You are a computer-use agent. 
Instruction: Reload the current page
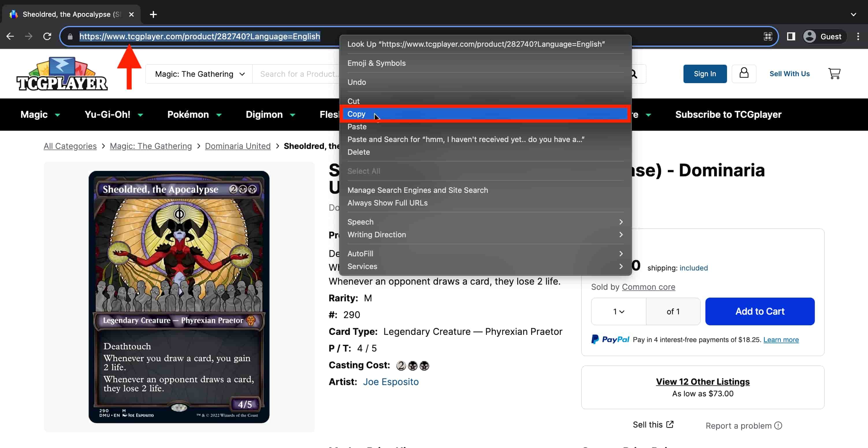pyautogui.click(x=47, y=36)
